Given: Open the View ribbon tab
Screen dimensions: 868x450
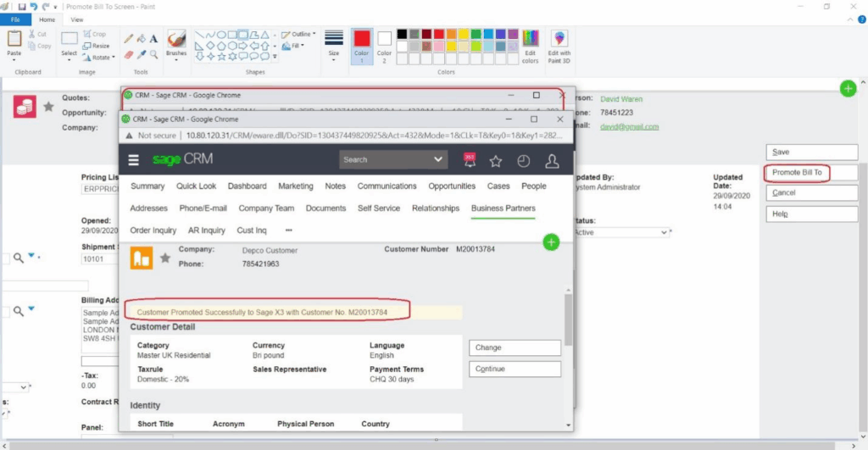Looking at the screenshot, I should [77, 19].
